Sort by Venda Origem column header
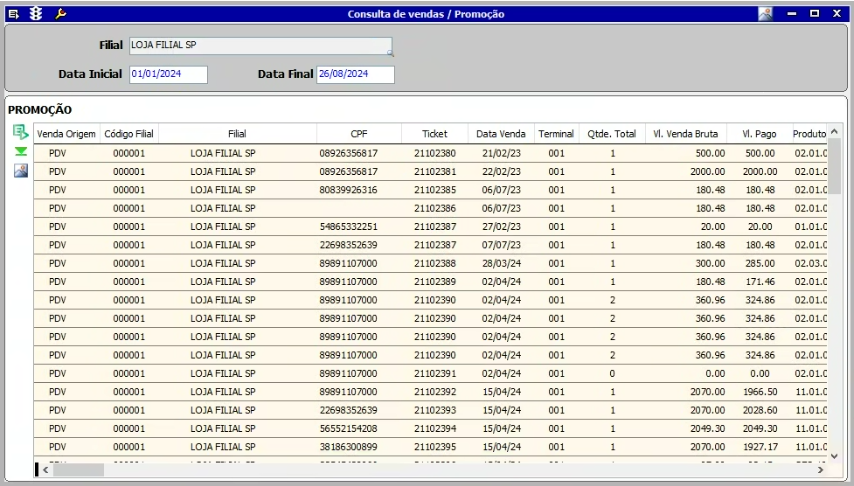The width and height of the screenshot is (854, 486). click(x=66, y=134)
